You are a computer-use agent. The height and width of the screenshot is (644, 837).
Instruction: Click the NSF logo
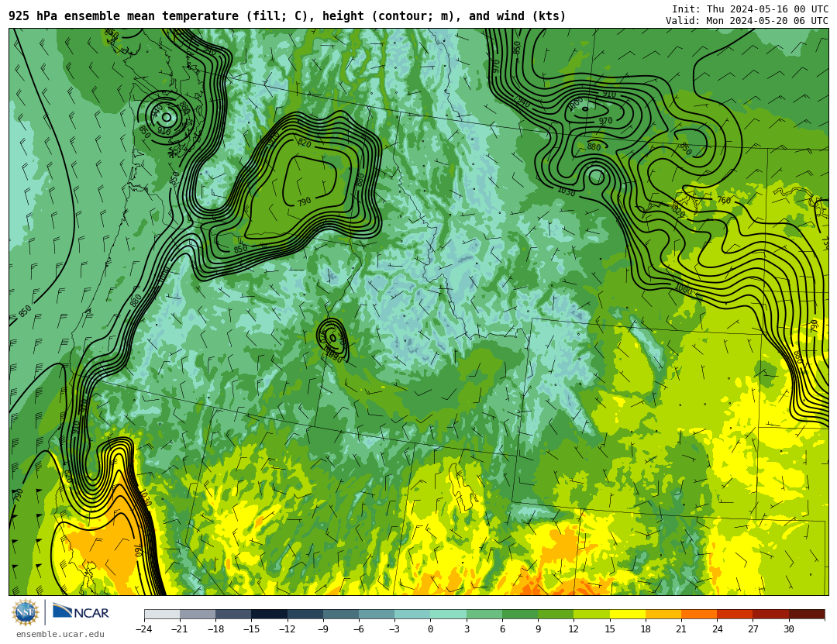point(26,612)
